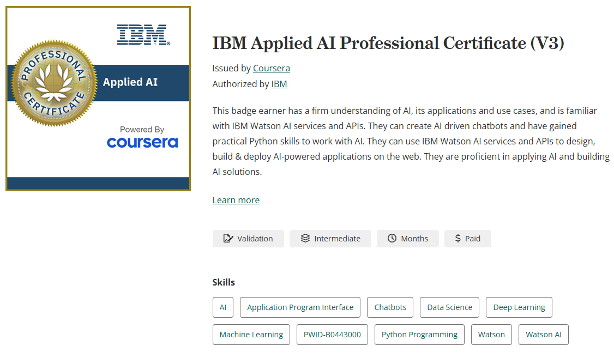Click the IBM logo on the badge
Image resolution: width=614 pixels, height=364 pixels.
point(143,35)
